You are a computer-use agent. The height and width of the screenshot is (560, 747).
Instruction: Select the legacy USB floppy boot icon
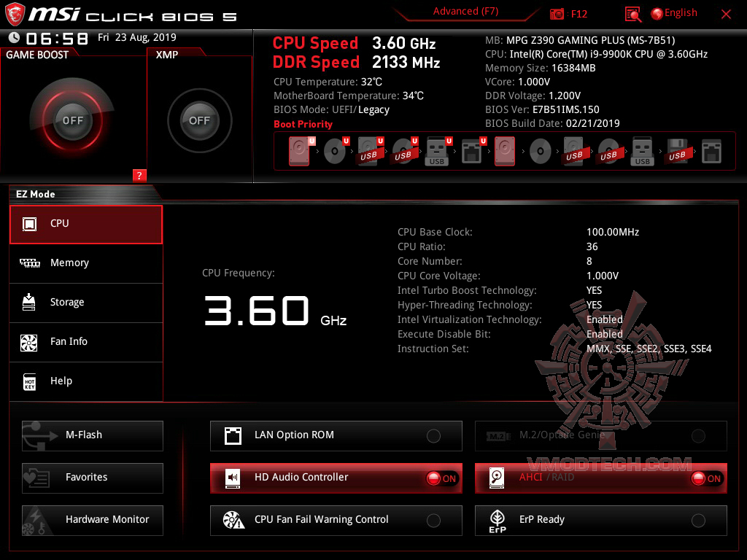point(677,152)
